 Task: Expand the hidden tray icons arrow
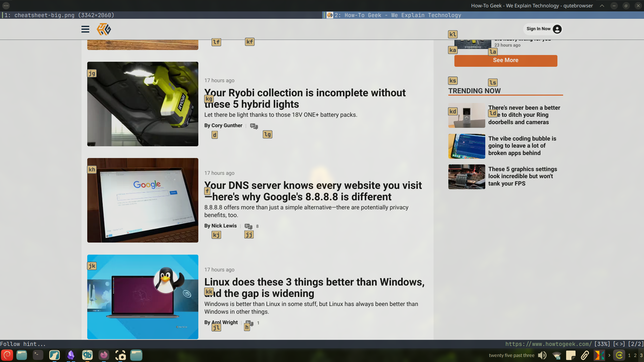[x=609, y=355]
